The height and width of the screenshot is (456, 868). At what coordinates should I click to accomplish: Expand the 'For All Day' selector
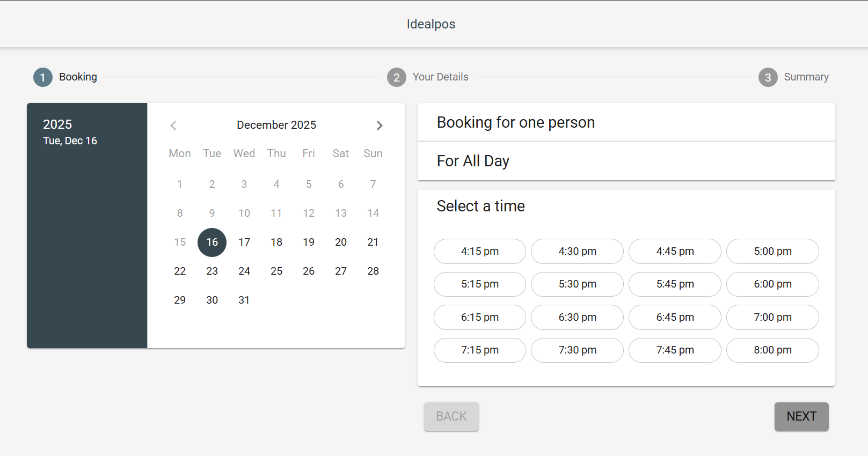click(x=626, y=161)
